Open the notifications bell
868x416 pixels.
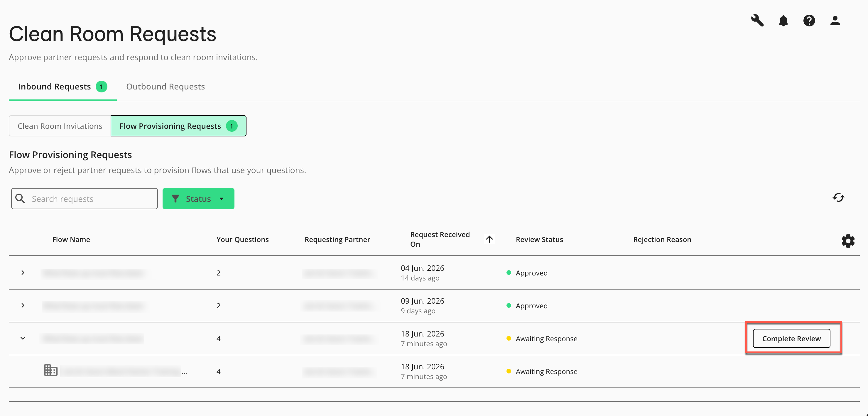click(x=783, y=21)
